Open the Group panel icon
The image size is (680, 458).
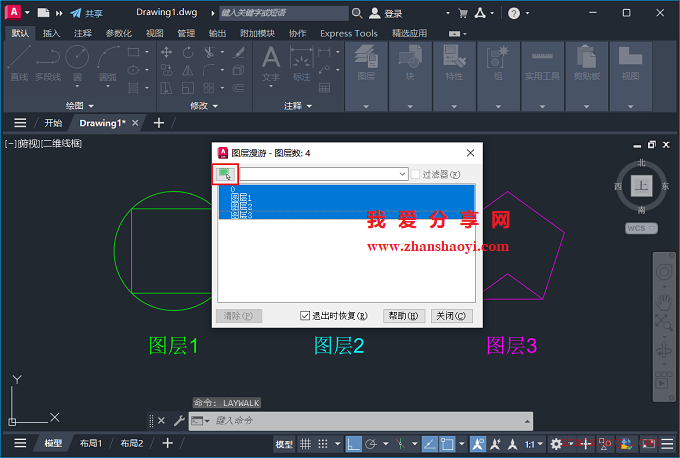[x=498, y=63]
